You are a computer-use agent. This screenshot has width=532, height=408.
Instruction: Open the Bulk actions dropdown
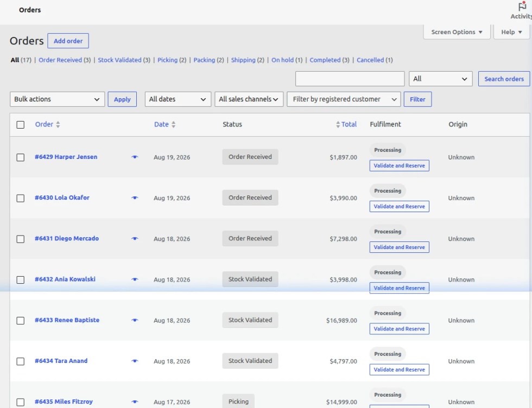58,99
